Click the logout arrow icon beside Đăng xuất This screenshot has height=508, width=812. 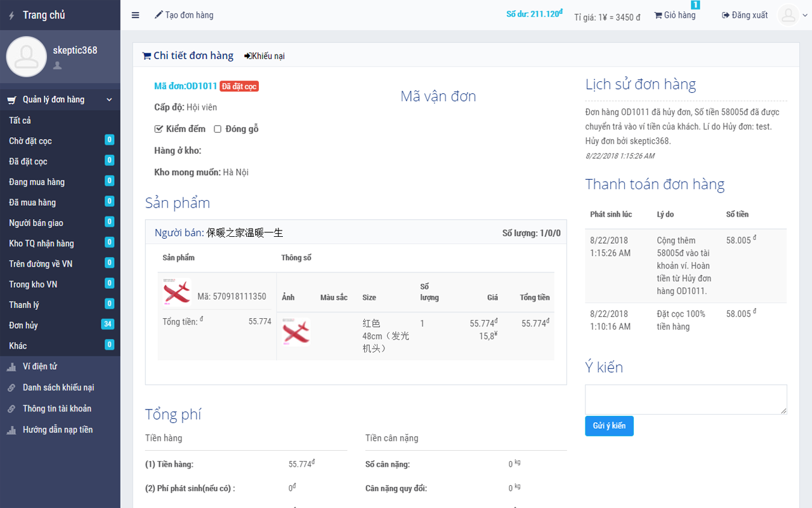click(726, 15)
